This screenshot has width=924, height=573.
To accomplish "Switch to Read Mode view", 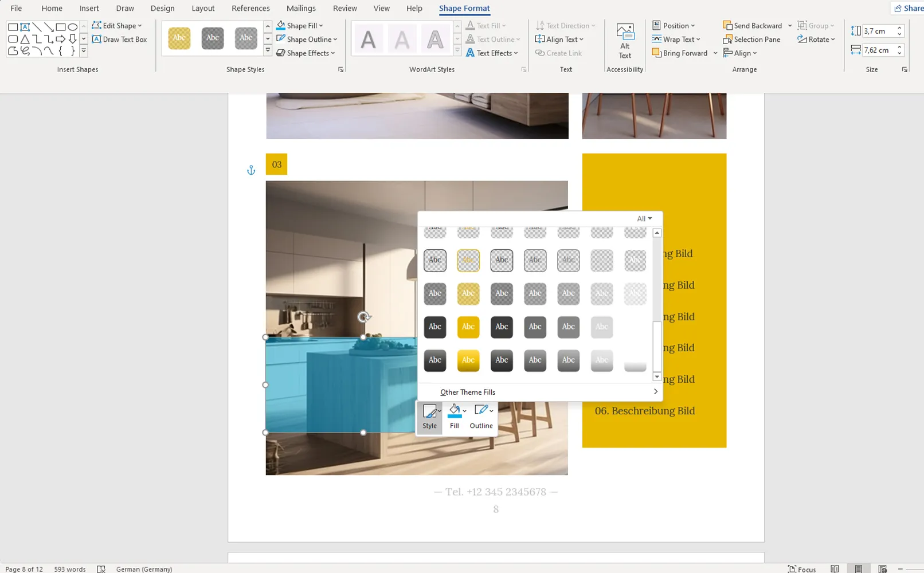I will [x=835, y=569].
